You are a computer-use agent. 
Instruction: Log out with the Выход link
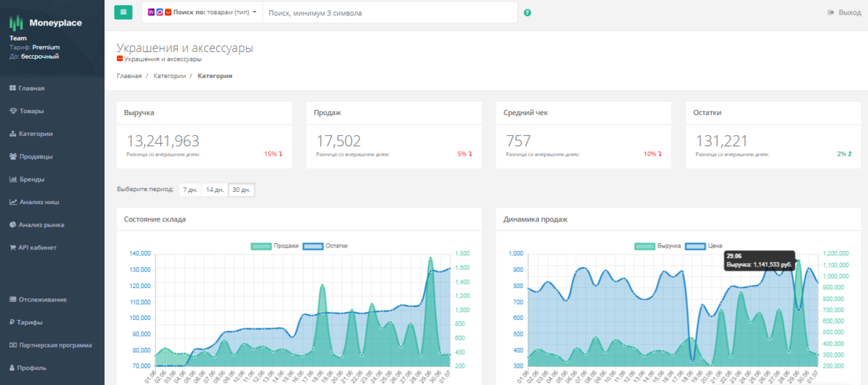[844, 12]
